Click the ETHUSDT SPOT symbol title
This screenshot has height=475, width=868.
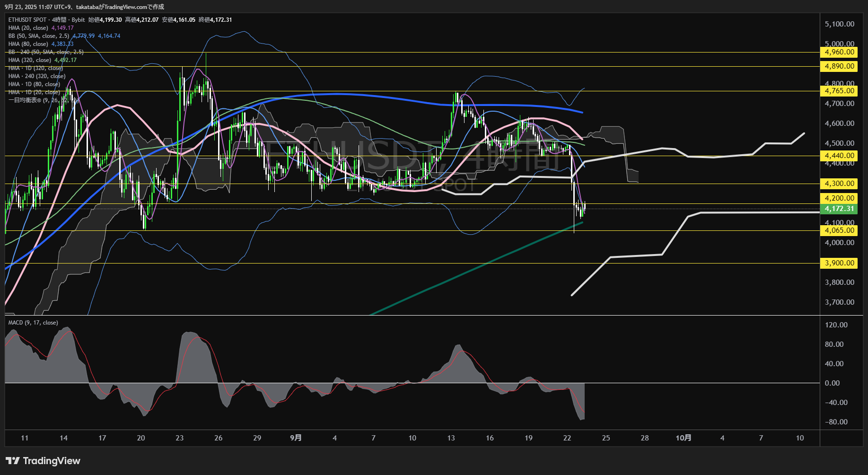[27, 20]
